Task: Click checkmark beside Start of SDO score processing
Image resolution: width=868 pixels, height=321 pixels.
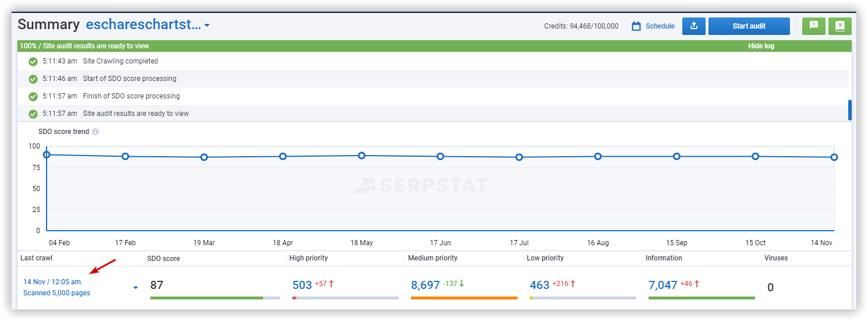Action: pyautogui.click(x=33, y=79)
